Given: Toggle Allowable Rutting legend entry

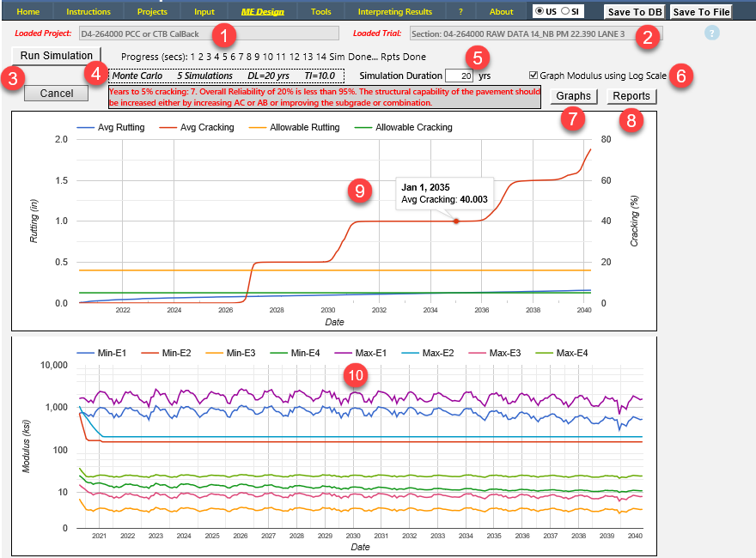Looking at the screenshot, I should pos(297,127).
